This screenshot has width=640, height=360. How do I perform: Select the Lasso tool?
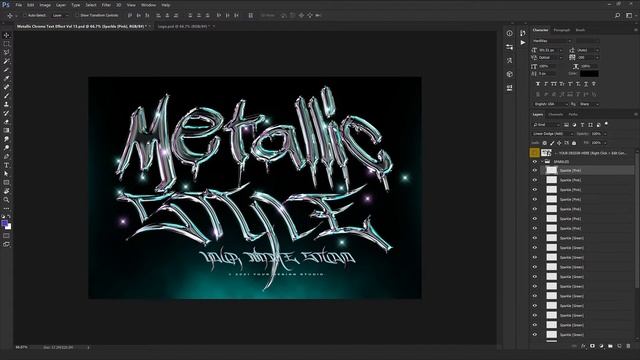(x=7, y=53)
